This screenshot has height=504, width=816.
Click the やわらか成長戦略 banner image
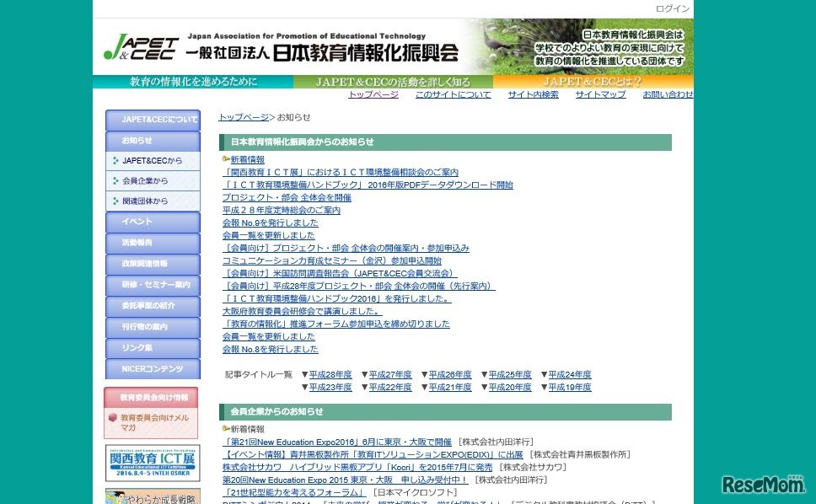(153, 496)
